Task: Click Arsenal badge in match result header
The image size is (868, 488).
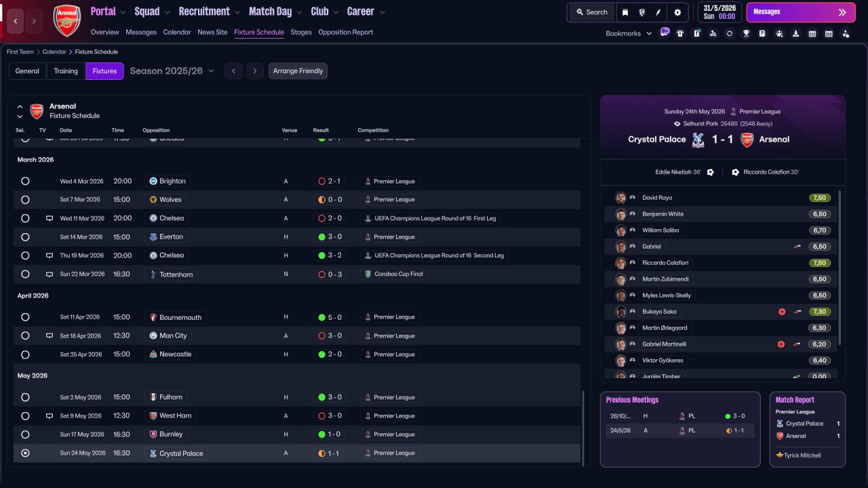Action: (747, 140)
